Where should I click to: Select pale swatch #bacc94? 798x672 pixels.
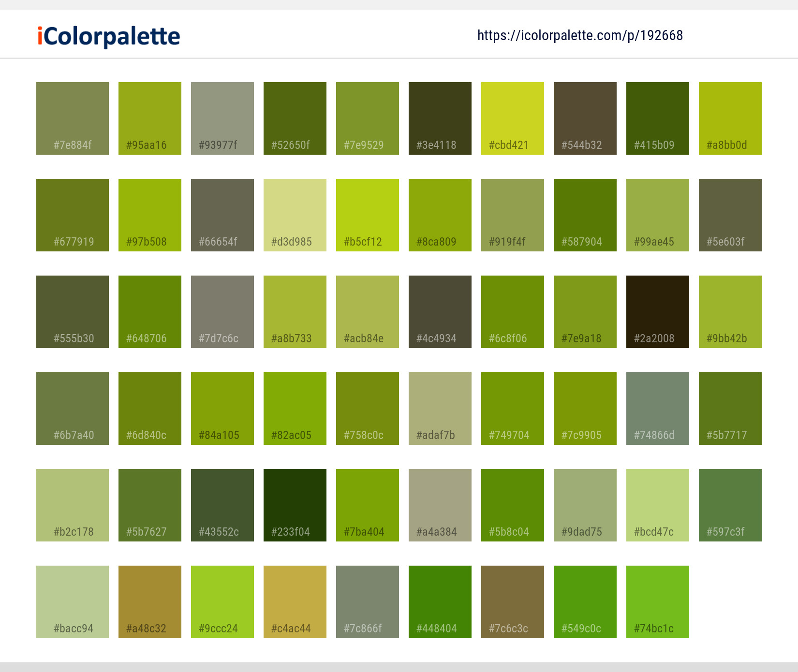tap(73, 602)
